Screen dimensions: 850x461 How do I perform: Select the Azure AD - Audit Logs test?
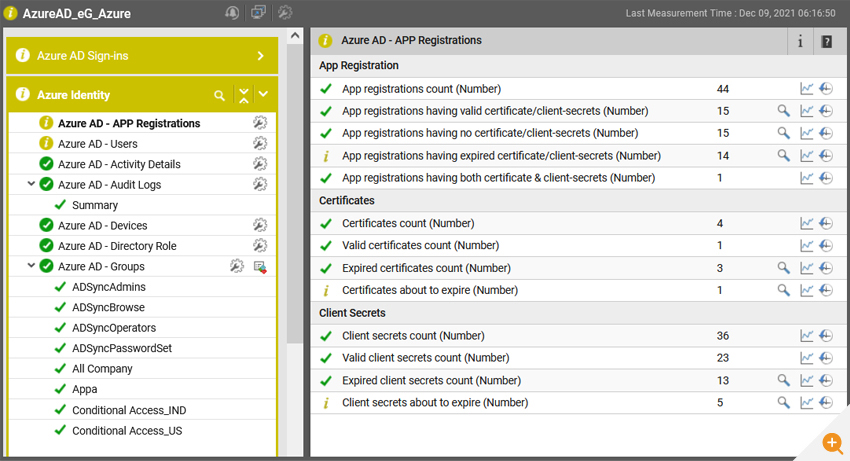coord(110,185)
